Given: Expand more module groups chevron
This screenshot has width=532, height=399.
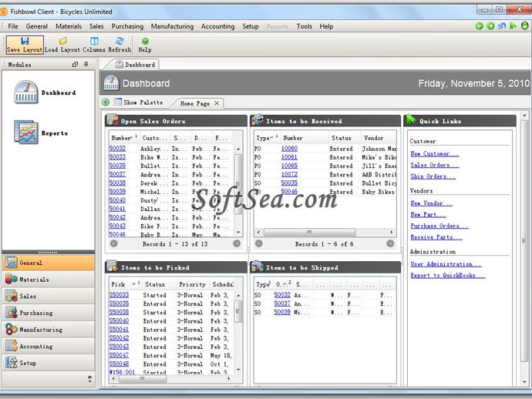Looking at the screenshot, I should point(89,379).
